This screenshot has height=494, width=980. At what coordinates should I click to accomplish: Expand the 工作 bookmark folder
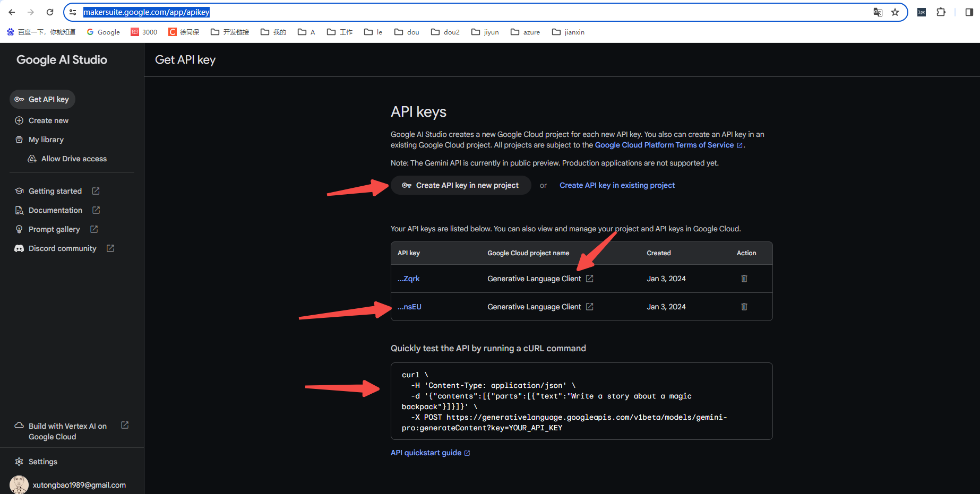340,32
